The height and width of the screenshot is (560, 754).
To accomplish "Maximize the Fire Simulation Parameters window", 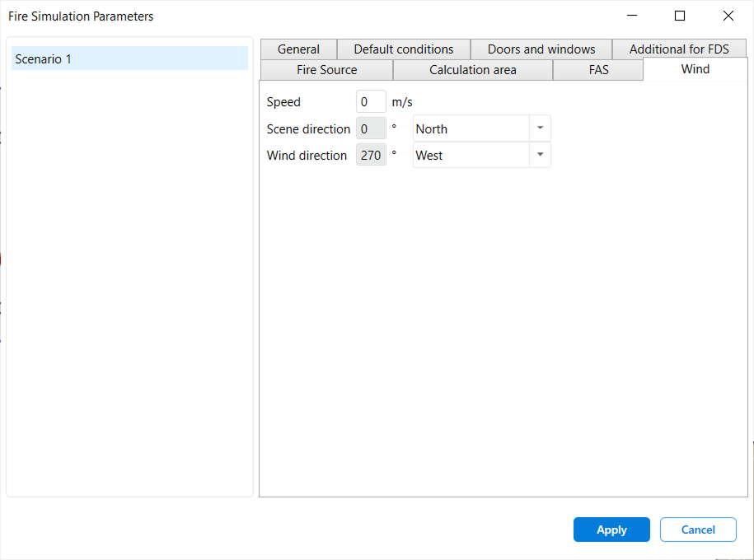I will 680,16.
